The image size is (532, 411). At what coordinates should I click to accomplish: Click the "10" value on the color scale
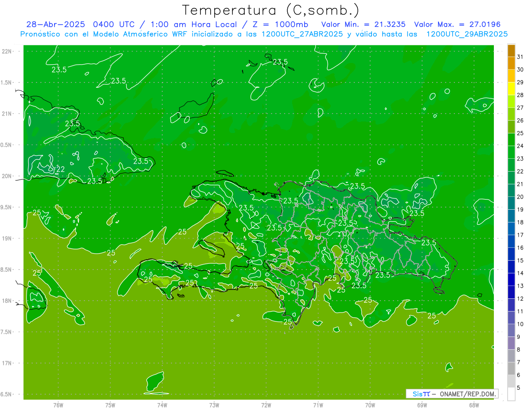tap(520, 324)
